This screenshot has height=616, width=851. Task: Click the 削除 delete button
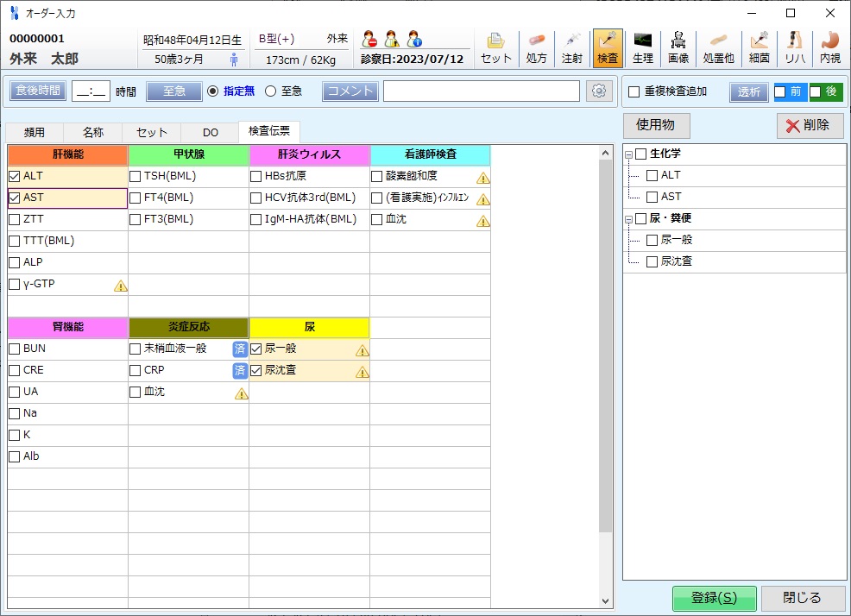pos(810,125)
